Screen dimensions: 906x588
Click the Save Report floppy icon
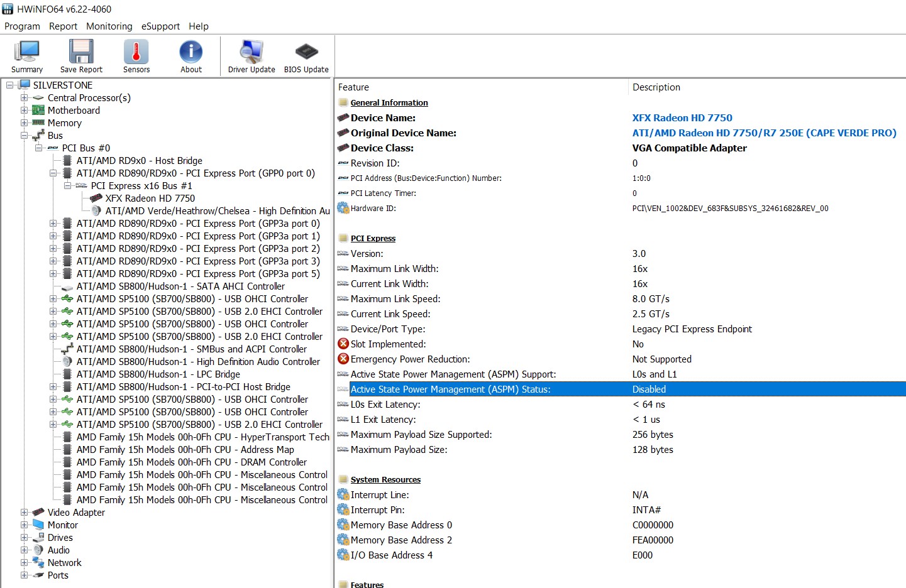(x=81, y=52)
